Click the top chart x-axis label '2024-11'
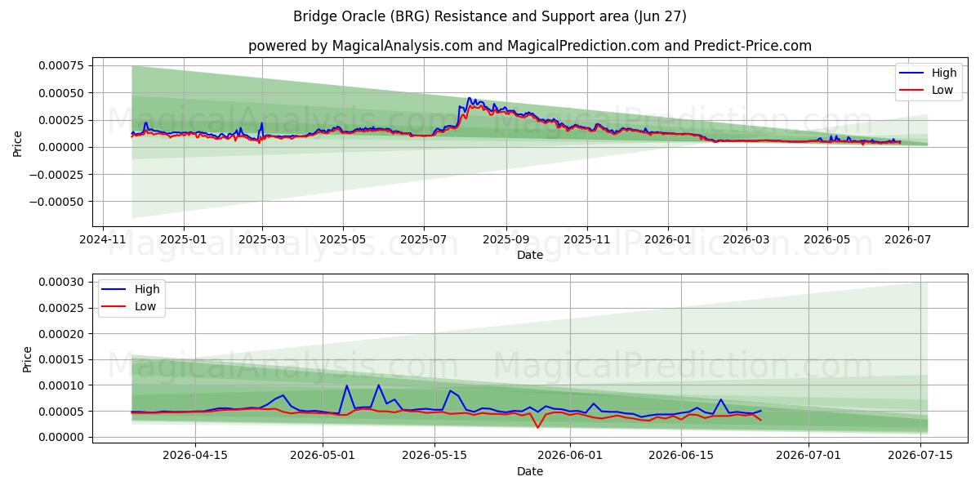This screenshot has height=490, width=980. tap(102, 241)
